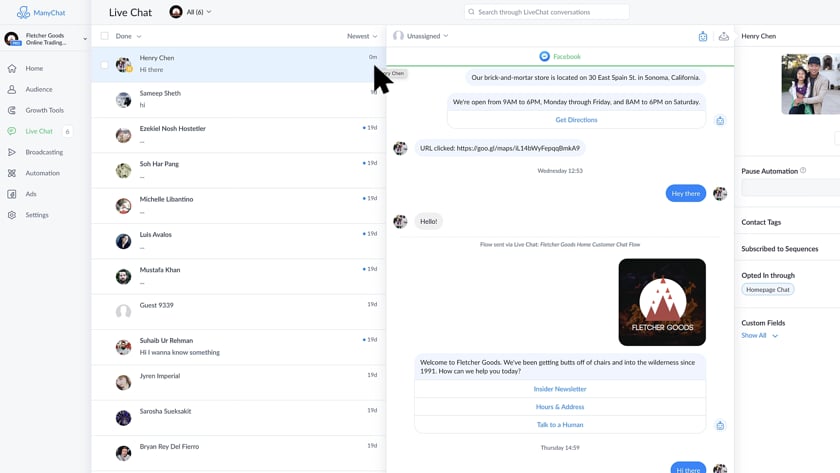This screenshot has width=840, height=473.
Task: Open the Jyren Imperial conversation
Action: (238, 382)
